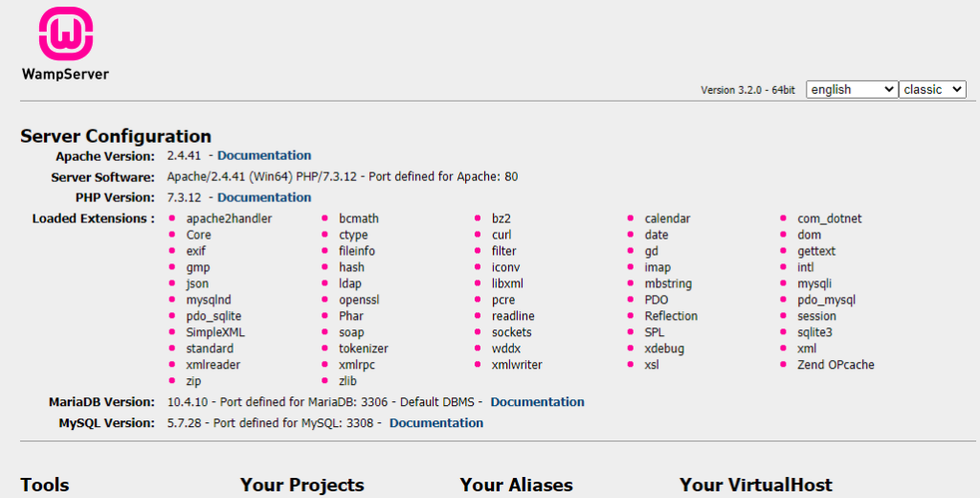The height and width of the screenshot is (498, 980).
Task: Click the tokenizer extension entry
Action: 364,349
